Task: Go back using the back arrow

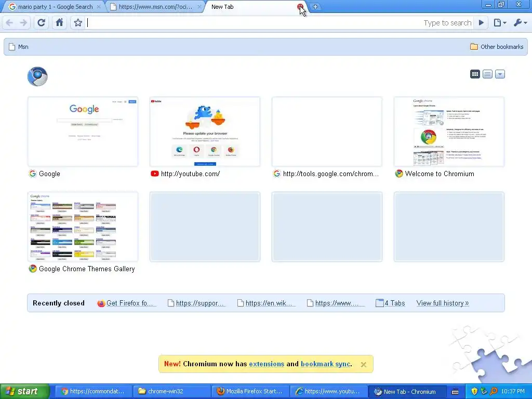Action: [x=9, y=23]
